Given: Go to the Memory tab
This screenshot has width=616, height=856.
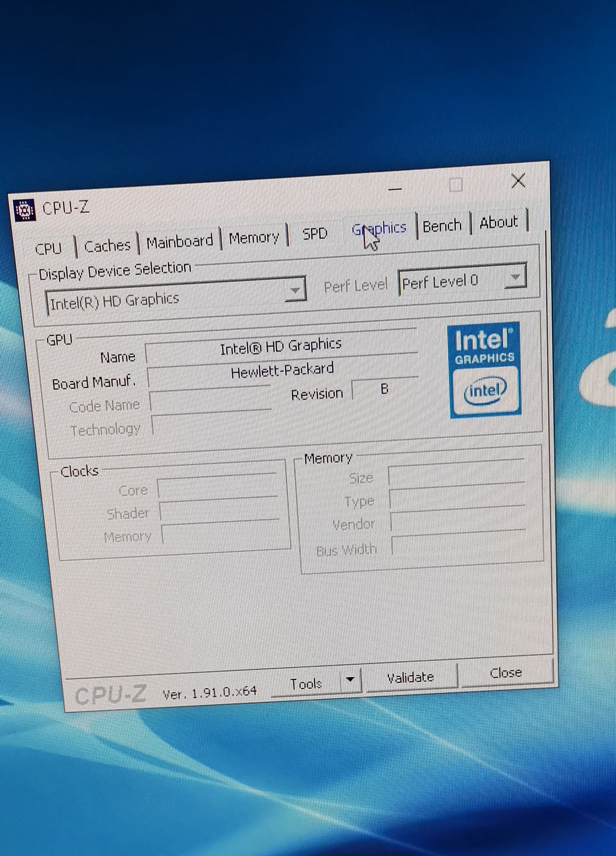Looking at the screenshot, I should pyautogui.click(x=254, y=238).
